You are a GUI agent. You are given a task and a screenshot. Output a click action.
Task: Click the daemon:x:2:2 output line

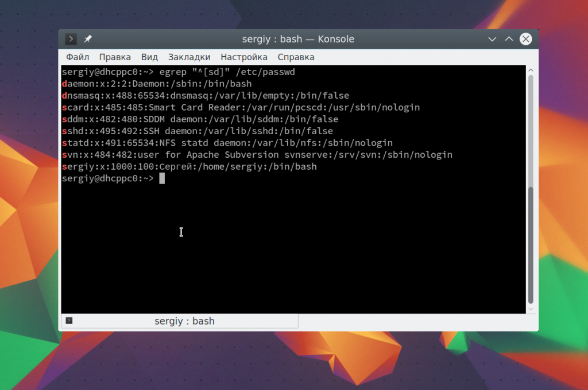[157, 84]
